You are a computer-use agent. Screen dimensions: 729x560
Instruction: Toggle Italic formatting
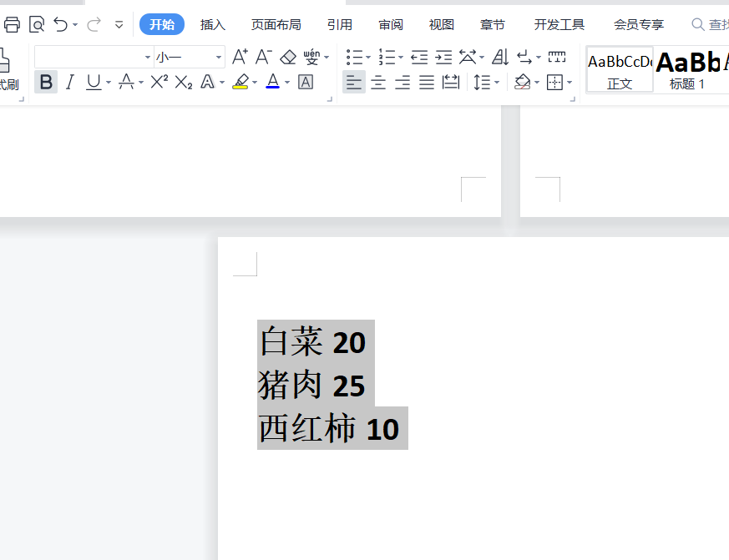point(70,83)
